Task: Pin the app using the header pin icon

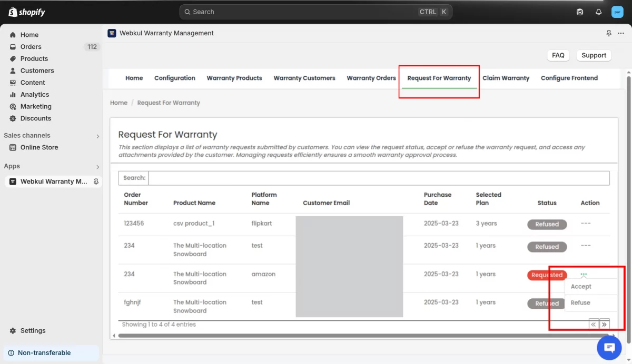Action: point(609,33)
